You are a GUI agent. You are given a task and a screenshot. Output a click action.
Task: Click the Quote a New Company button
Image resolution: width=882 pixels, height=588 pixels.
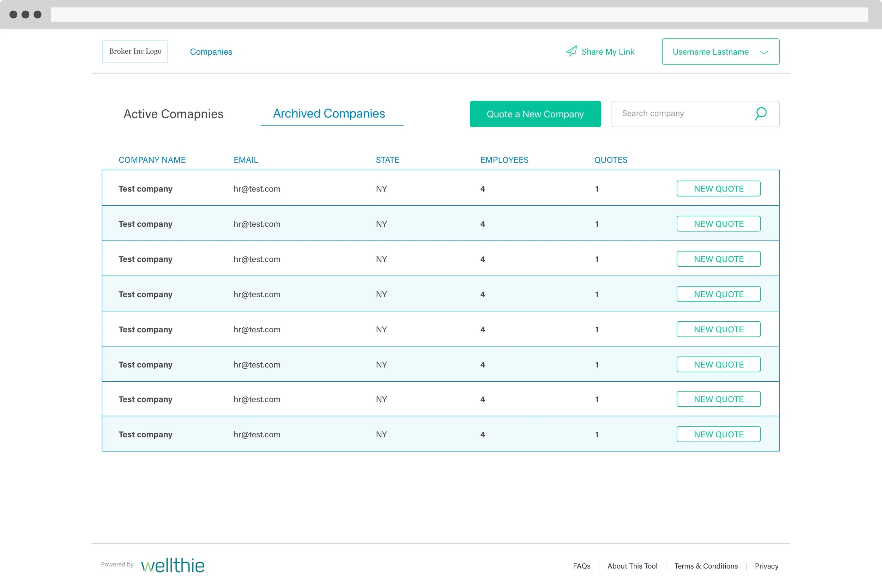535,114
